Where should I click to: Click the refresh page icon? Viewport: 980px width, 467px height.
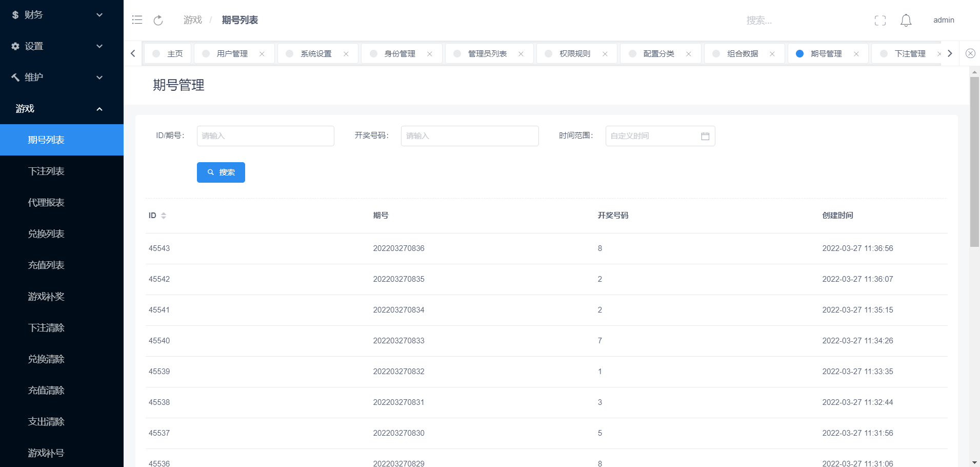click(158, 20)
